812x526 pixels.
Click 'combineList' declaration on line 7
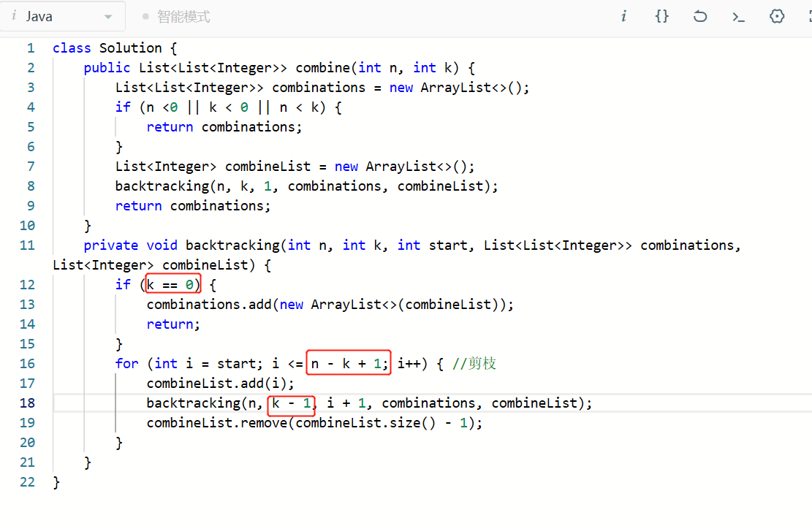(267, 166)
